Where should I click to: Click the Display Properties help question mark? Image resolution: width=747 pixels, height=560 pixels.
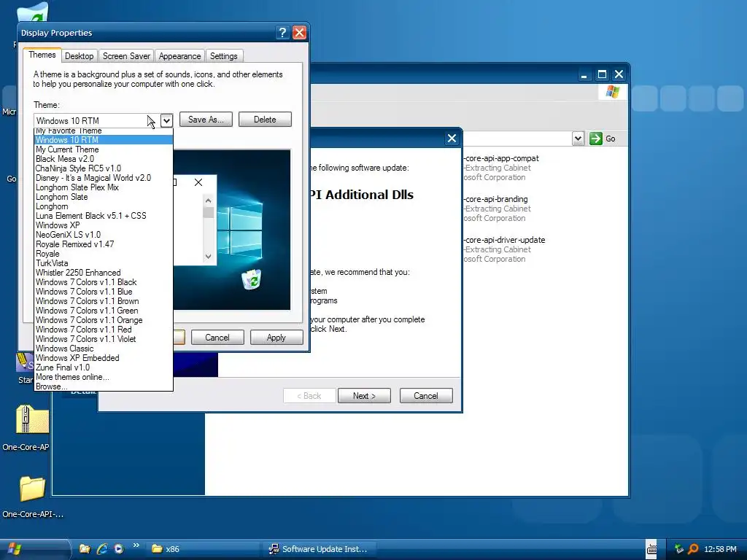pyautogui.click(x=282, y=32)
